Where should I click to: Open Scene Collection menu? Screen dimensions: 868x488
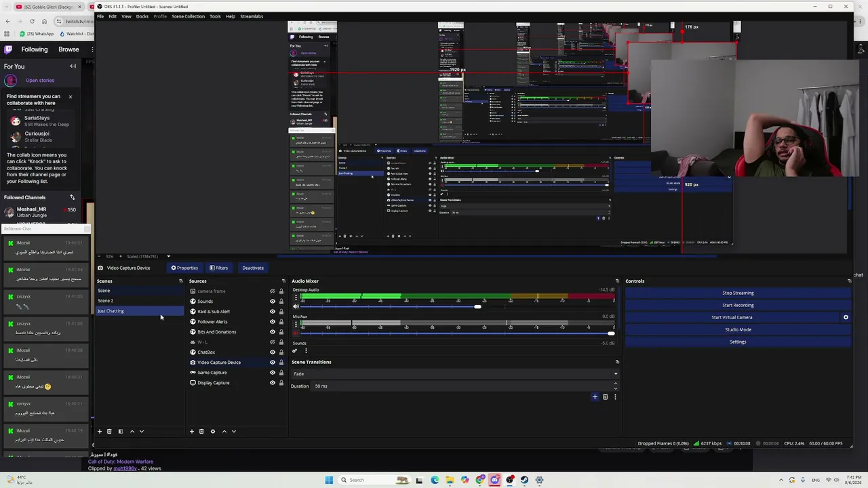188,16
